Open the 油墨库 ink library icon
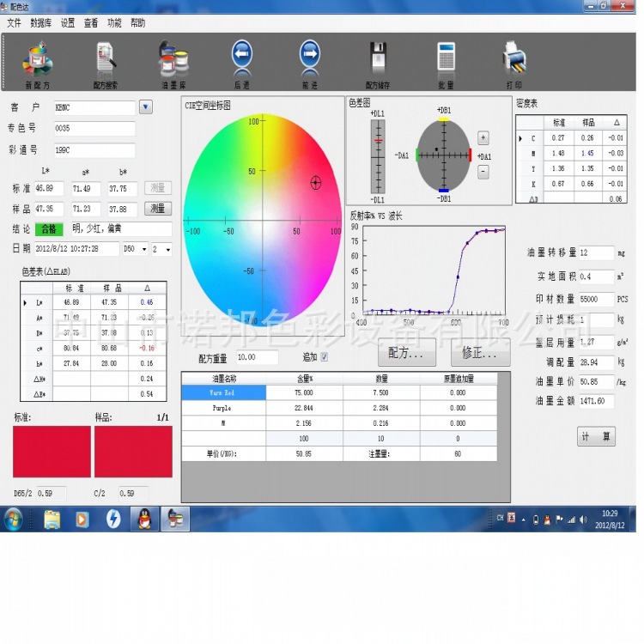 click(x=173, y=58)
